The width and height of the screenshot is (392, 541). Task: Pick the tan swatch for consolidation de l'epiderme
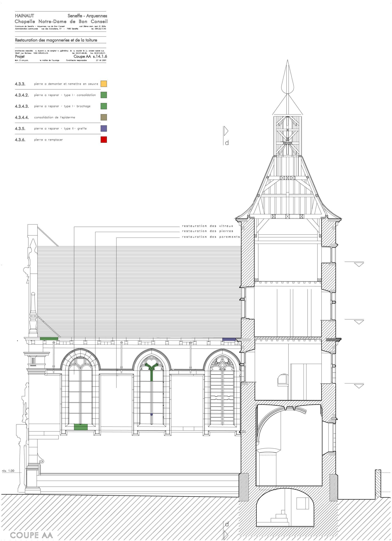[104, 117]
